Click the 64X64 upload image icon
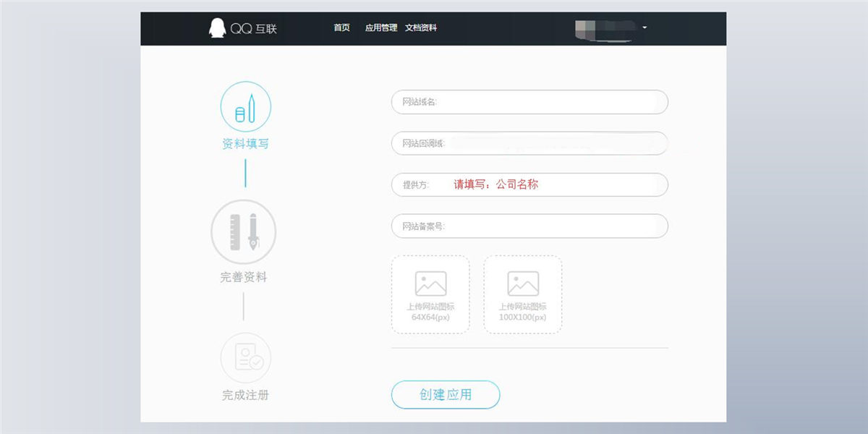The image size is (868, 434). 430,284
